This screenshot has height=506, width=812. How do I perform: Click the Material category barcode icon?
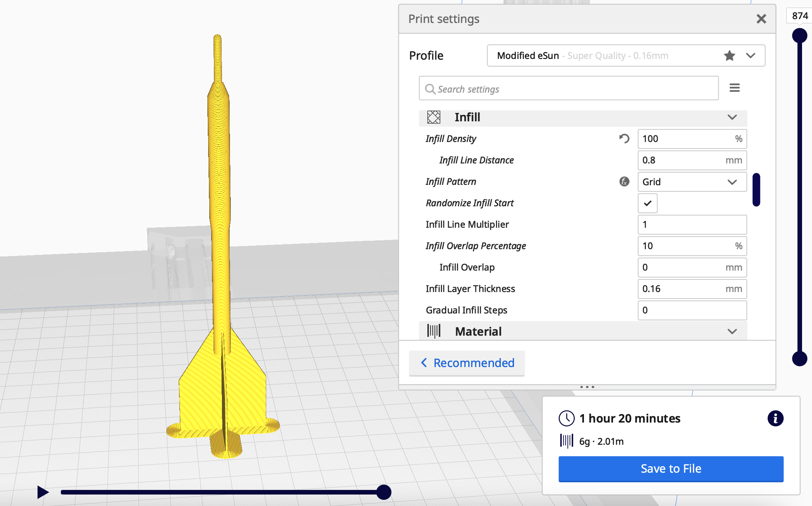(x=434, y=331)
